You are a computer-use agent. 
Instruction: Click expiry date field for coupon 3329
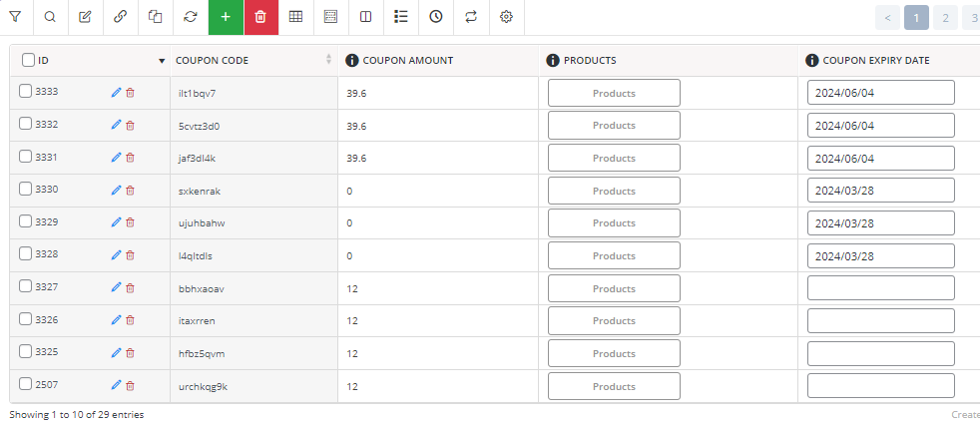pyautogui.click(x=880, y=223)
